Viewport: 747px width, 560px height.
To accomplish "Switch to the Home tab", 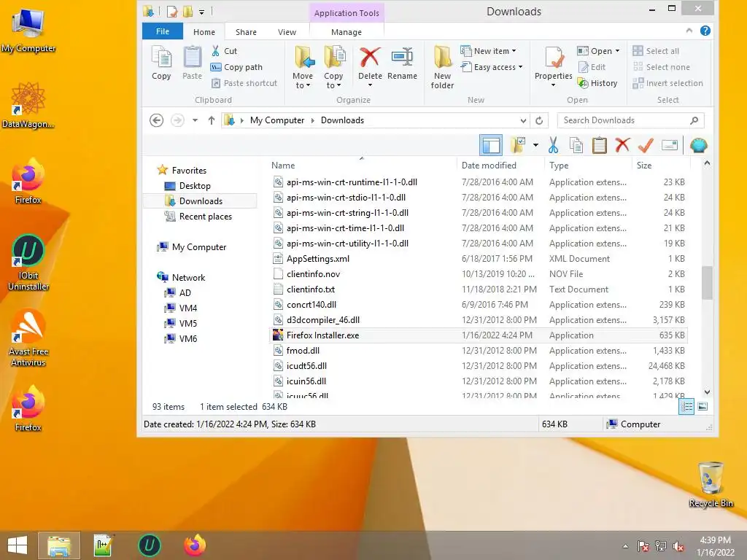I will click(x=204, y=32).
